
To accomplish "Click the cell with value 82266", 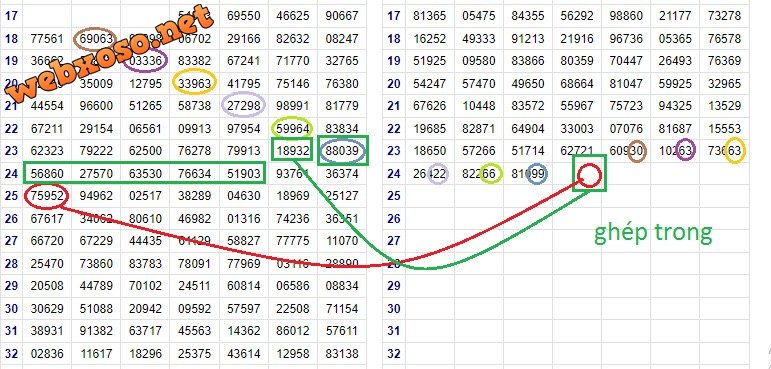I will (479, 173).
